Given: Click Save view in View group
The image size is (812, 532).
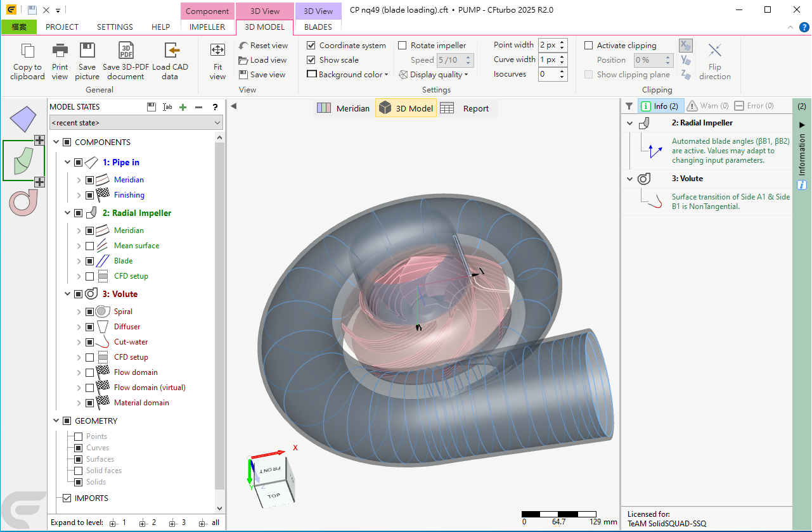Looking at the screenshot, I should tap(263, 75).
